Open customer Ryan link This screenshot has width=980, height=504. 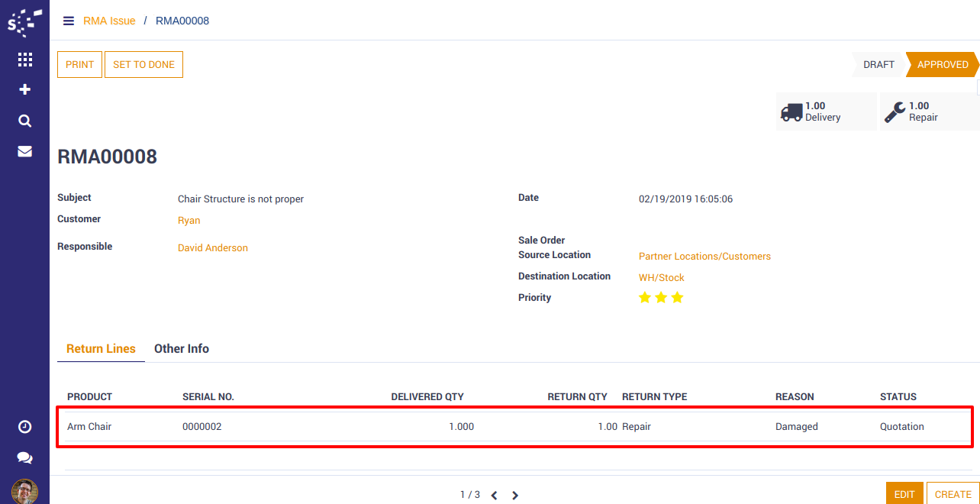(x=189, y=221)
